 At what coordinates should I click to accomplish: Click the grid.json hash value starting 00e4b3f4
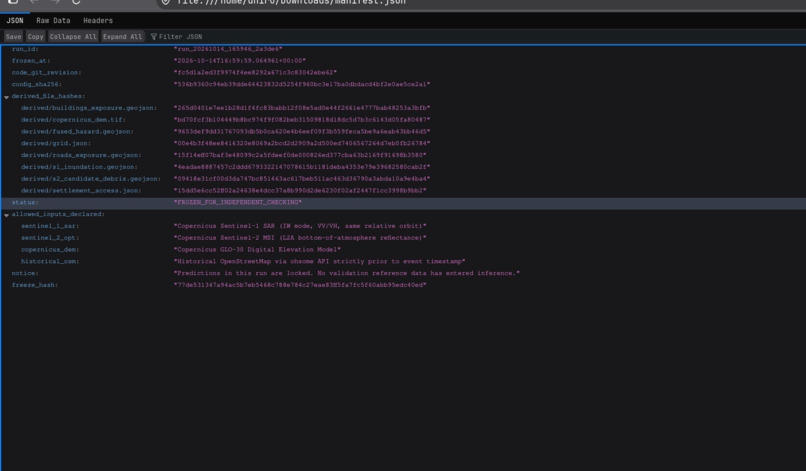coord(302,143)
